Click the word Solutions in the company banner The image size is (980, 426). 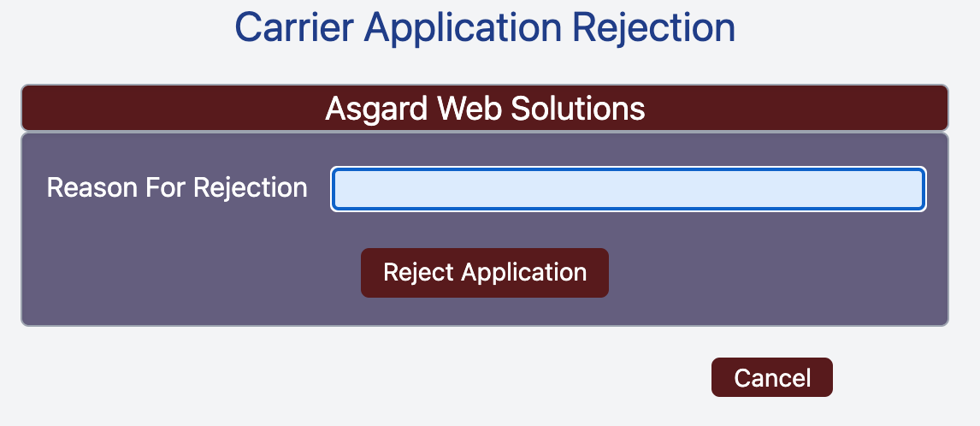(x=578, y=109)
